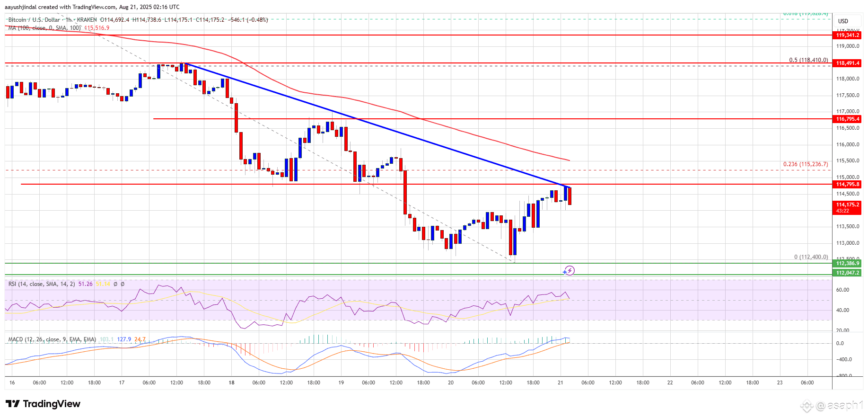868x418 pixels.
Task: Click the RSI value 51.26 readout
Action: [x=86, y=284]
